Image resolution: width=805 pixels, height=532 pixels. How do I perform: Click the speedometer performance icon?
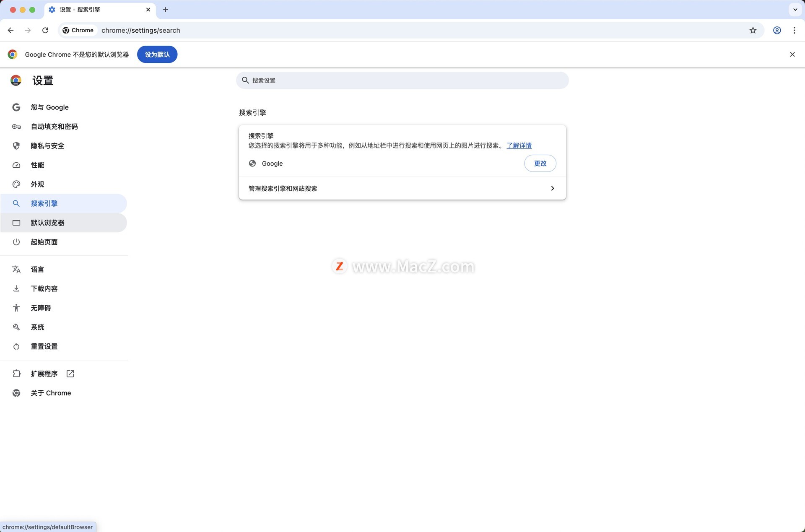point(16,165)
